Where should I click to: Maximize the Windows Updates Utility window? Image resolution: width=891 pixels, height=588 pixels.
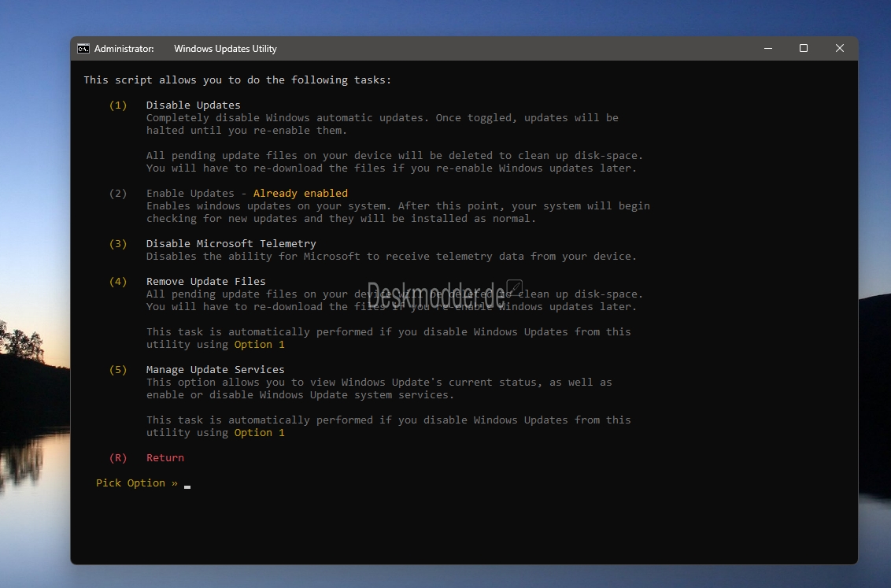click(x=804, y=48)
